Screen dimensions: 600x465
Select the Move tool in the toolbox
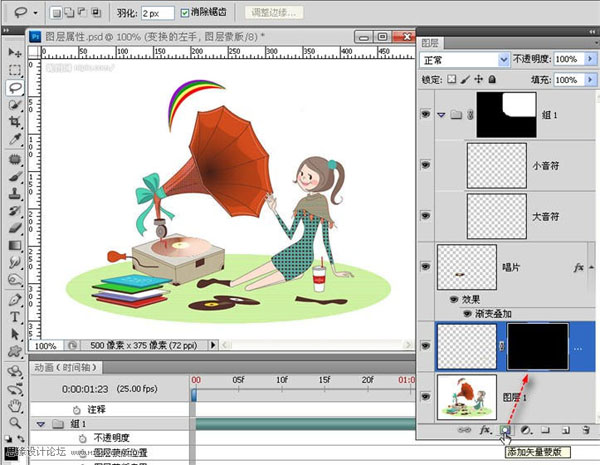coord(15,51)
